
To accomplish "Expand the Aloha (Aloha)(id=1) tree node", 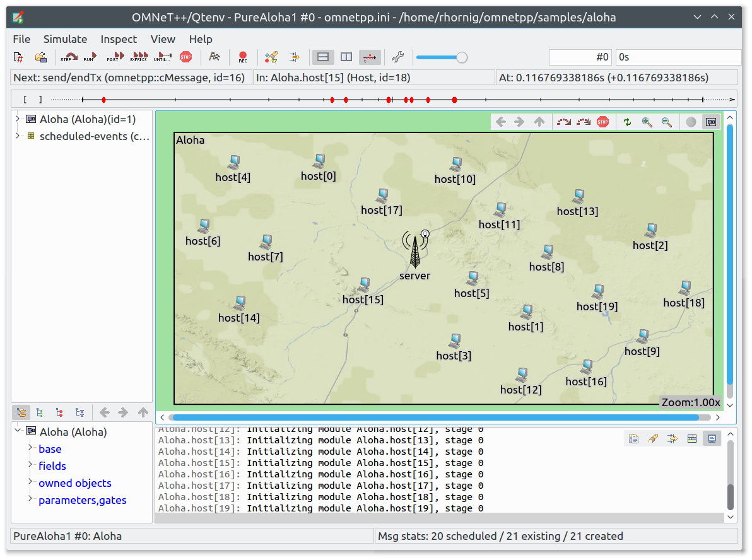I will pyautogui.click(x=18, y=119).
